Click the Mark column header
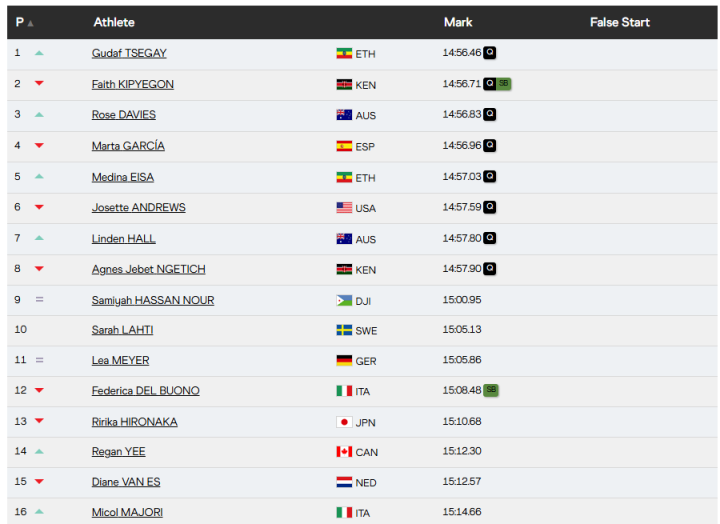 pos(458,22)
